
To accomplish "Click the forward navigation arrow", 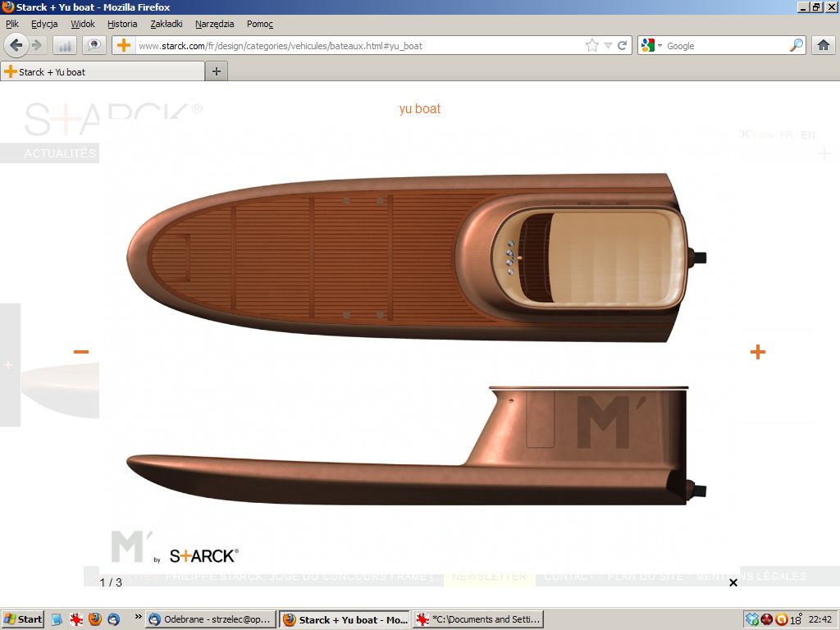I will pos(37,46).
